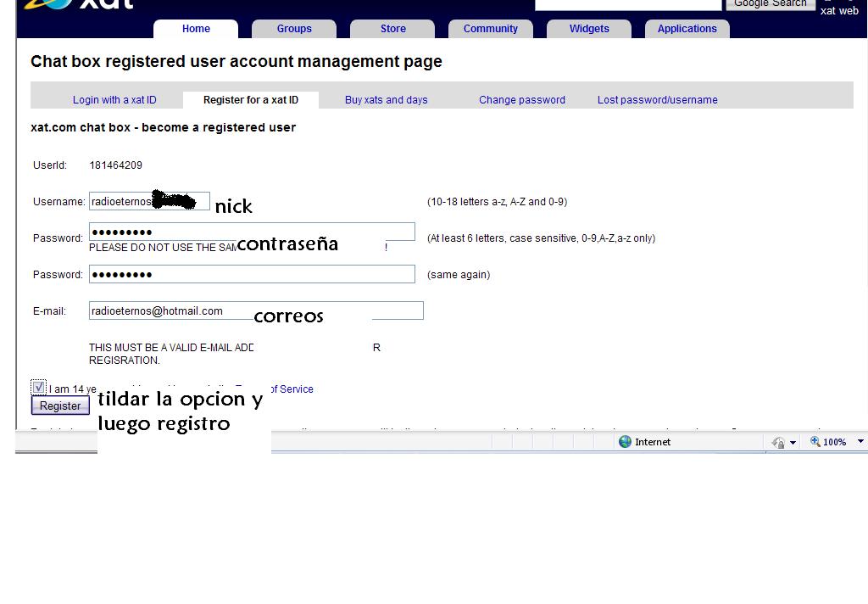Screen dimensions: 868x604
Task: Switch to the Community tab
Action: [x=491, y=29]
